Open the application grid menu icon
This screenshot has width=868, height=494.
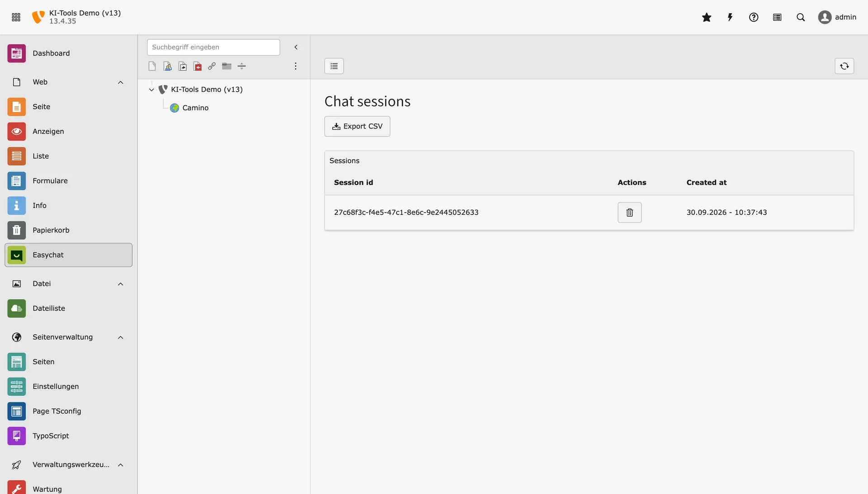click(16, 17)
